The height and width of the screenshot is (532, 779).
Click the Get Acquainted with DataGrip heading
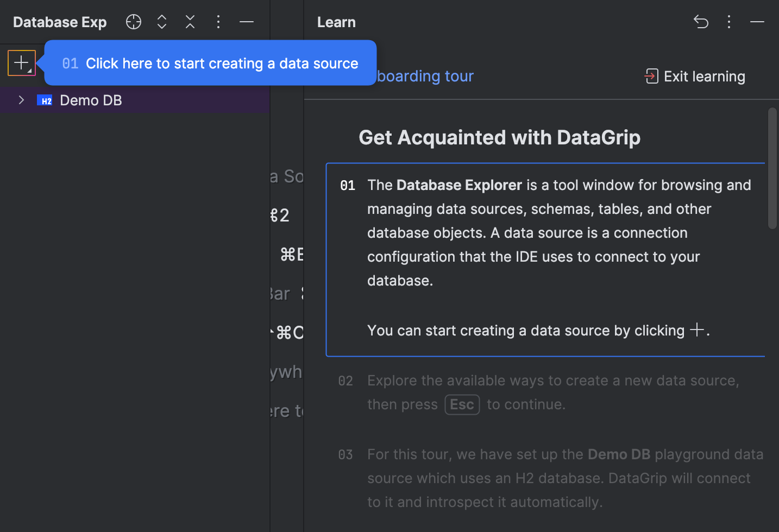coord(499,137)
